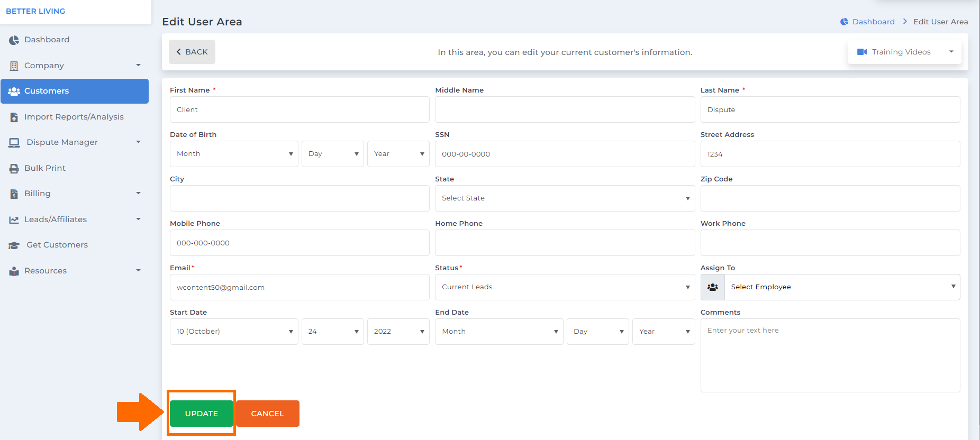Open Dashboard in the sidebar
The image size is (980, 440).
pos(75,40)
